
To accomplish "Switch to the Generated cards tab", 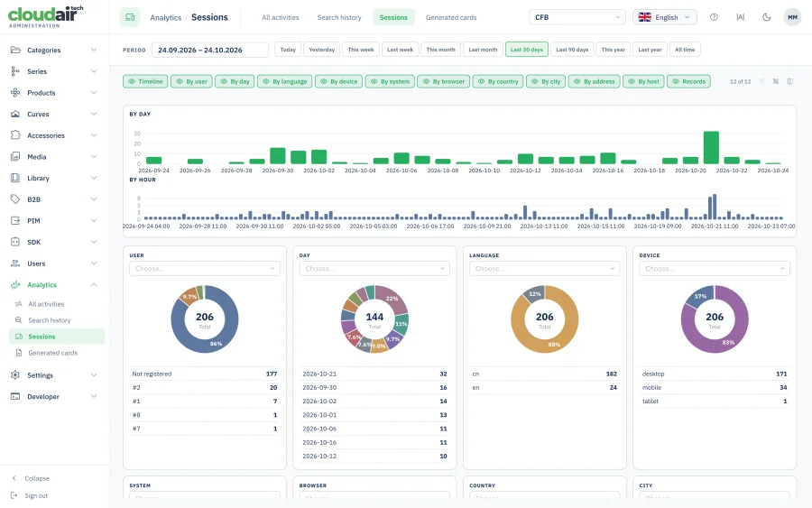I will coord(451,17).
